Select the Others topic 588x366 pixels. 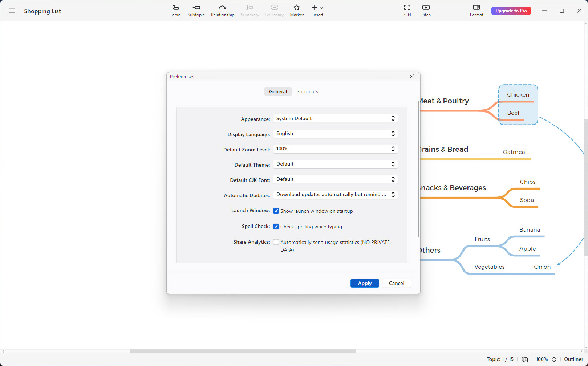(430, 250)
